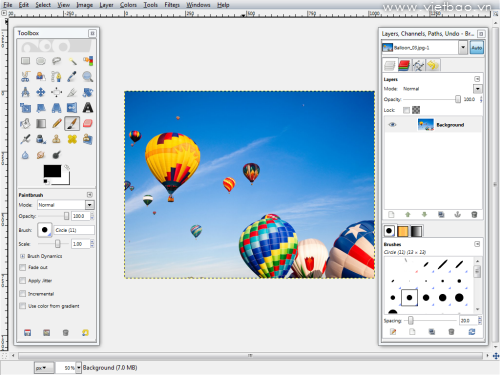Select the Text tool
500x375 pixels.
[88, 108]
